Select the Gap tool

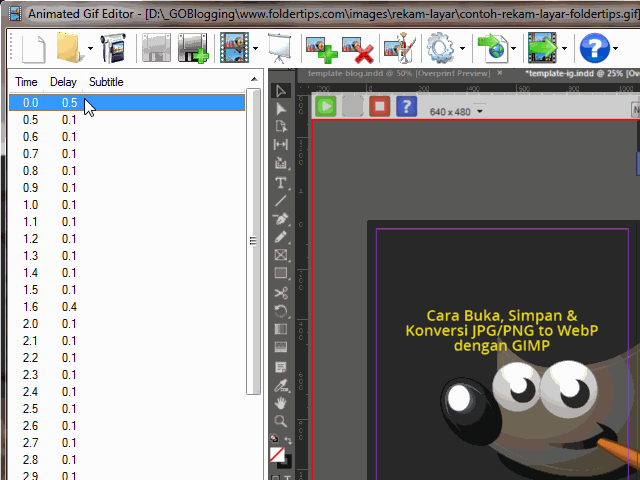(x=281, y=144)
